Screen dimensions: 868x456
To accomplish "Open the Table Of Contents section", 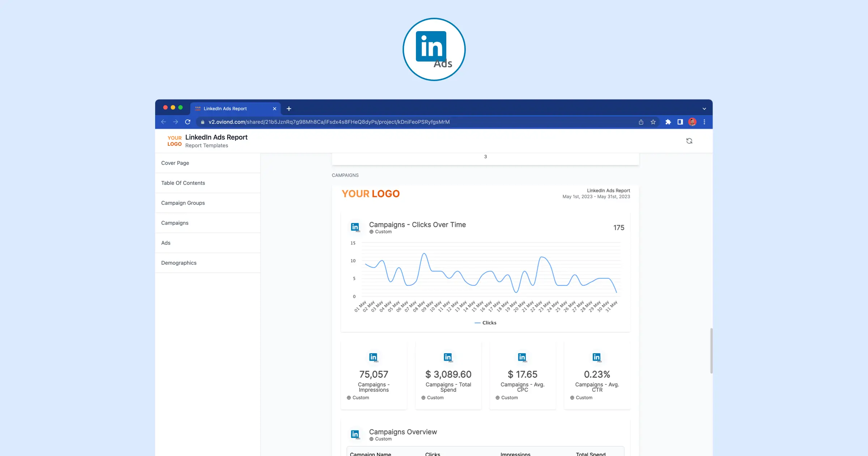I will coord(208,183).
